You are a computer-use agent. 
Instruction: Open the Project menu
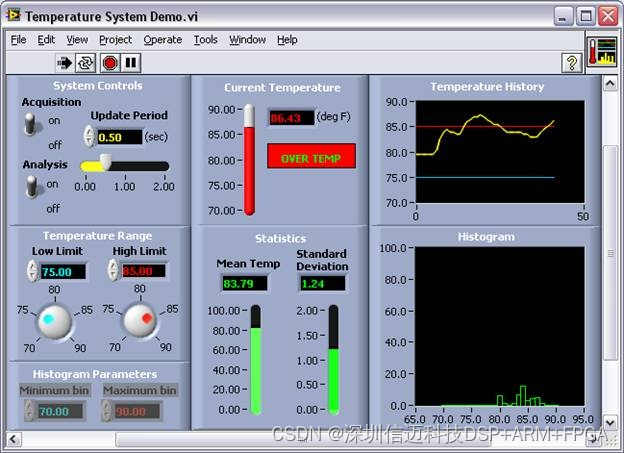115,40
